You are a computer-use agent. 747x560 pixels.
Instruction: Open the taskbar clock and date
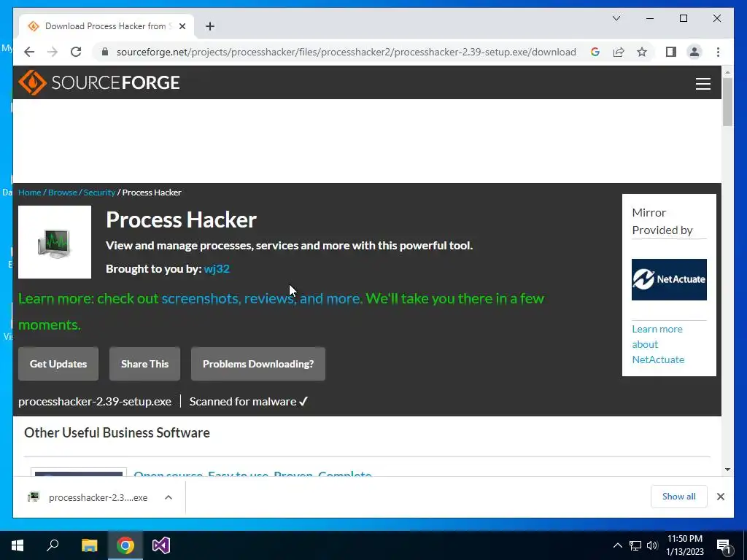tap(684, 545)
